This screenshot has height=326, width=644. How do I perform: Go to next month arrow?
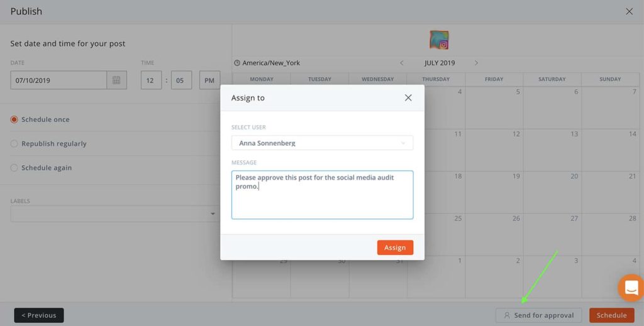(x=476, y=63)
